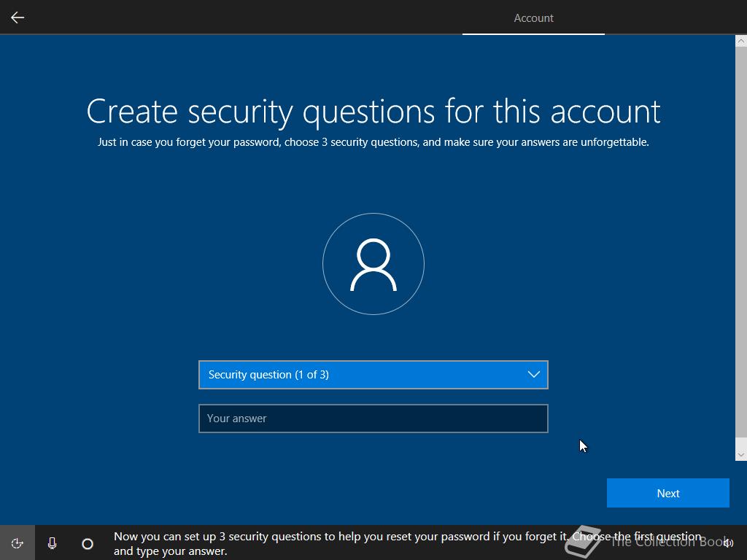Screen dimensions: 747x560
Task: Click the 'Create security questions' heading
Action: click(373, 112)
